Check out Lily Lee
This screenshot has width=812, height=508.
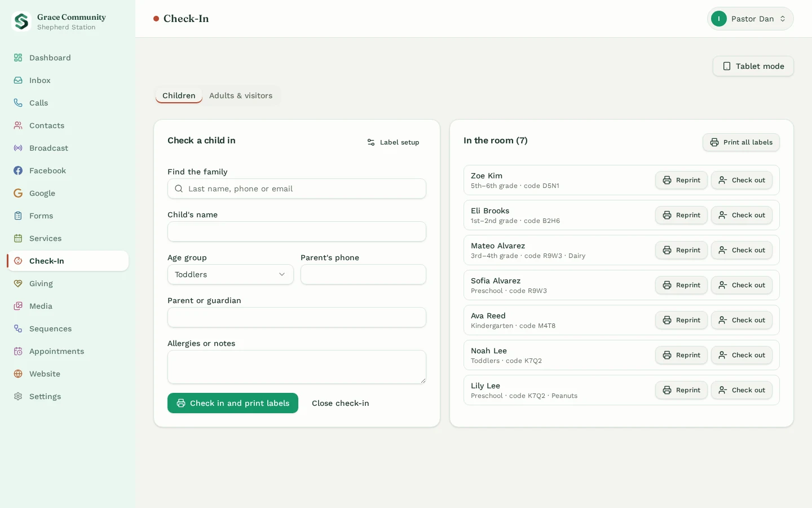tap(742, 390)
